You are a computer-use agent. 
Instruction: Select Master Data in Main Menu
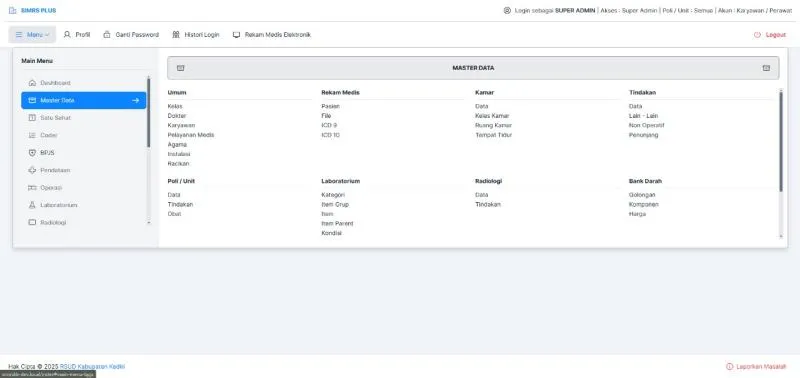[x=84, y=100]
